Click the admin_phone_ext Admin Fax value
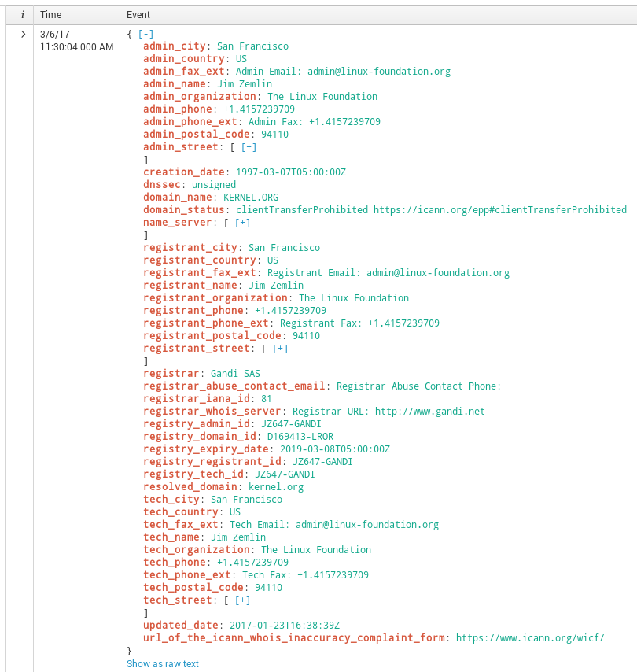This screenshot has height=672, width=637. [315, 122]
